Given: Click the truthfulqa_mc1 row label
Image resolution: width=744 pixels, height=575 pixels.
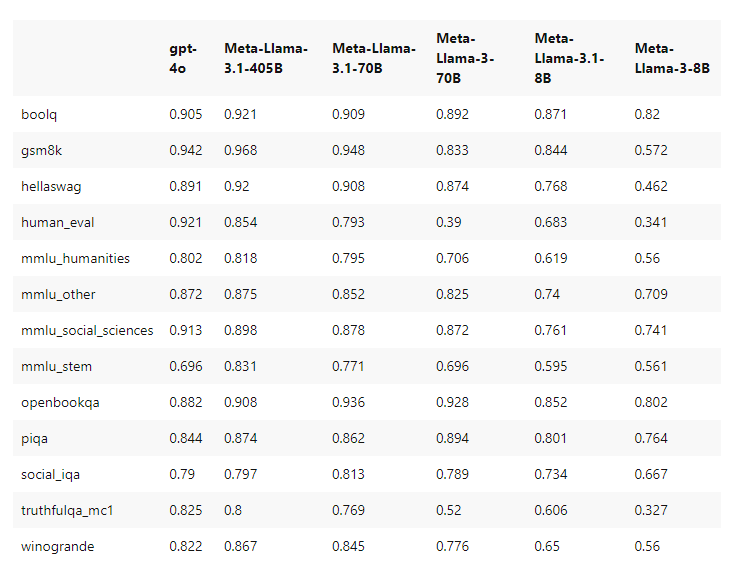Looking at the screenshot, I should point(67,510).
